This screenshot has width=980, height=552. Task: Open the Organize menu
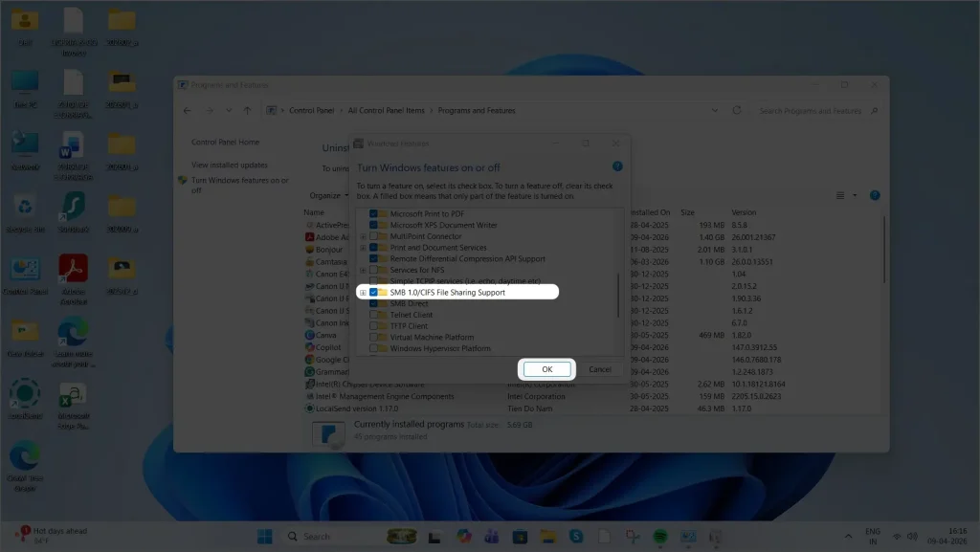coord(327,195)
